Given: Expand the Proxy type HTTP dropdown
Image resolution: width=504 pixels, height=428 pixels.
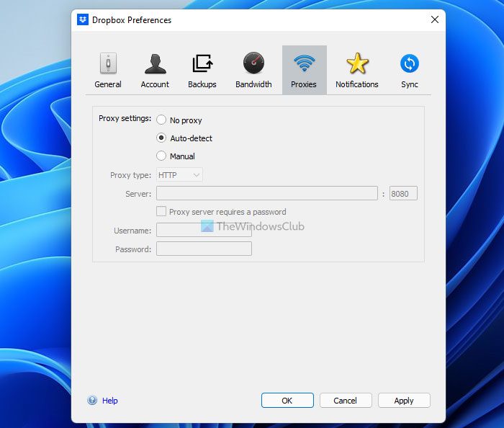Looking at the screenshot, I should (179, 175).
